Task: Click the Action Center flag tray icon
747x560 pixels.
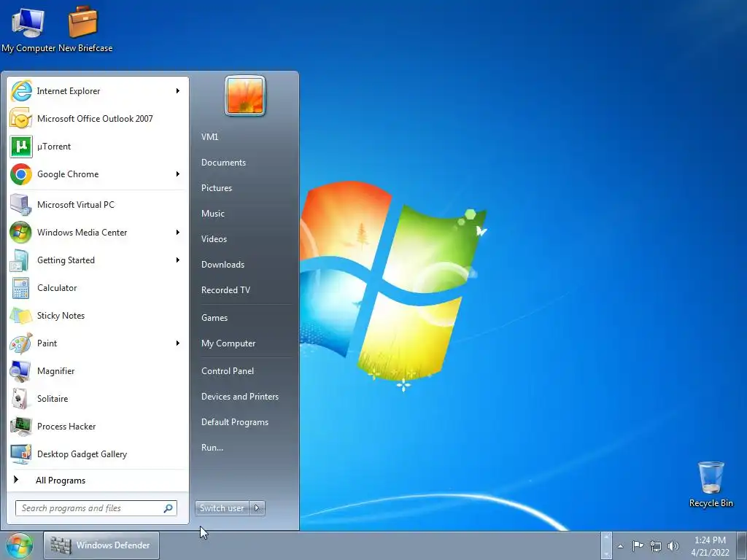Action: [x=638, y=545]
